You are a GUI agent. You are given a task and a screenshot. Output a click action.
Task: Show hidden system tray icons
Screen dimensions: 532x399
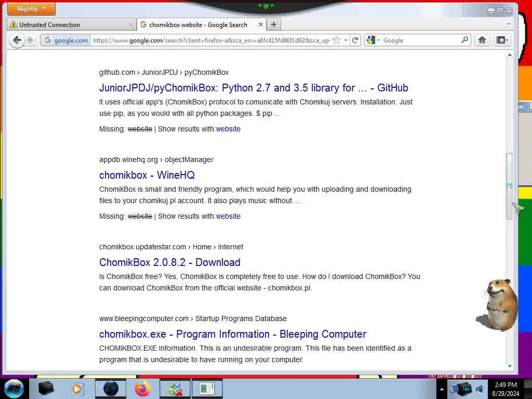pyautogui.click(x=442, y=389)
